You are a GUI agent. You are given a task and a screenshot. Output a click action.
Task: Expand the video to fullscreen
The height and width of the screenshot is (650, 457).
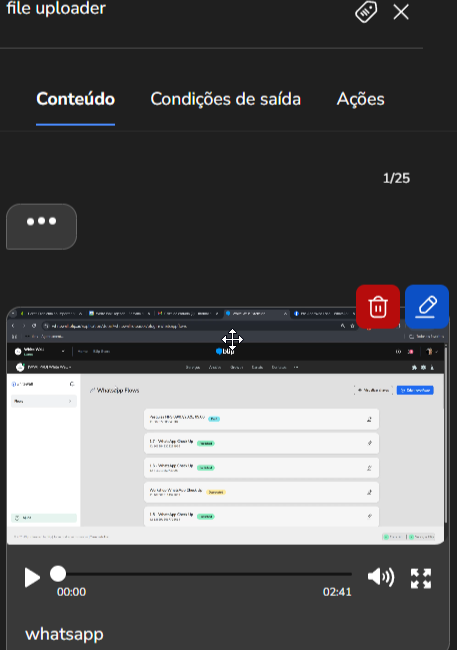tap(421, 578)
